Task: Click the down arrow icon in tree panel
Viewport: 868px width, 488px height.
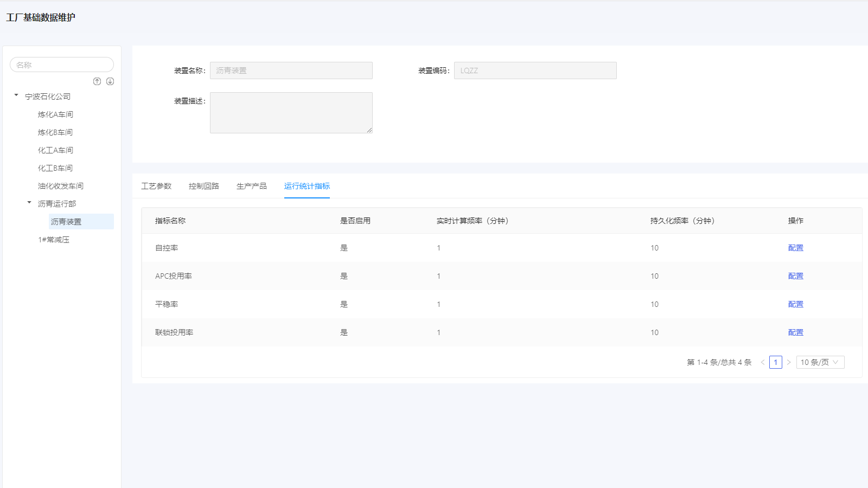Action: point(110,81)
